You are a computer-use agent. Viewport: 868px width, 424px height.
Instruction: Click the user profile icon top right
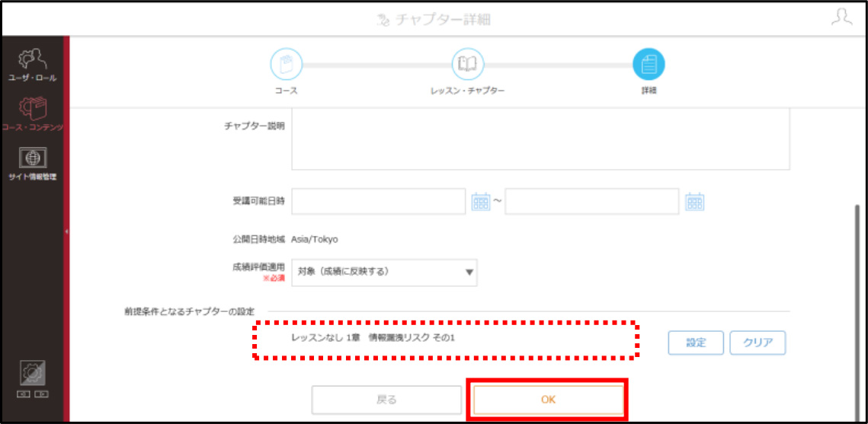pyautogui.click(x=841, y=18)
